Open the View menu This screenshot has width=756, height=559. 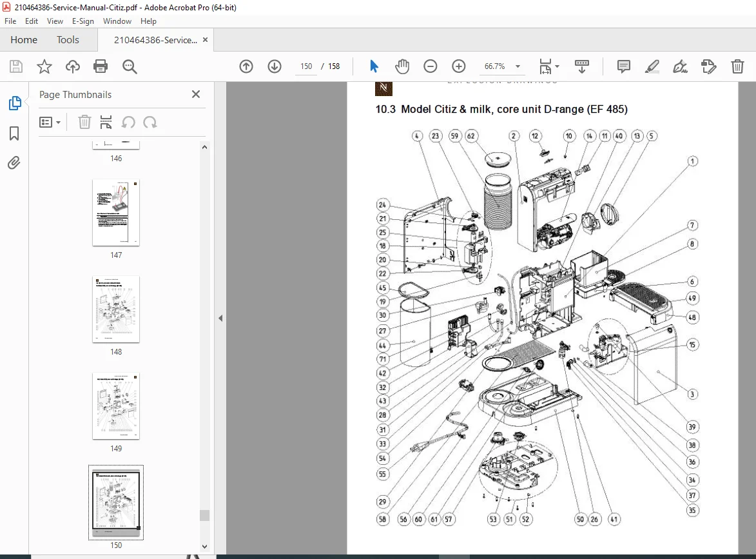[x=55, y=21]
